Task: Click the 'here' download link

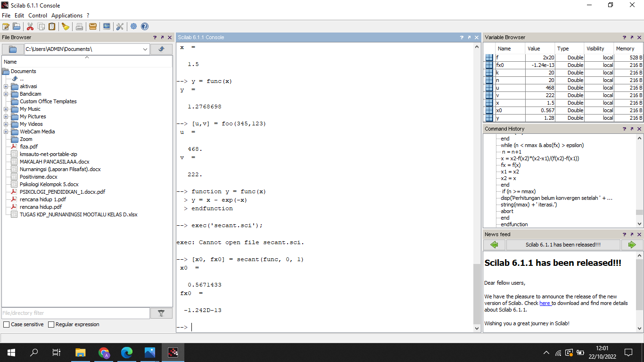Action: 545,303
